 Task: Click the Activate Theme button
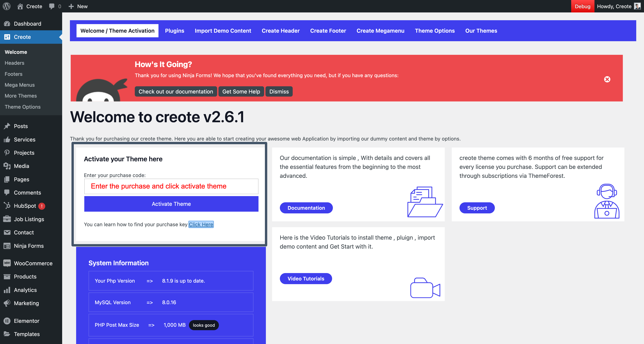pyautogui.click(x=171, y=204)
